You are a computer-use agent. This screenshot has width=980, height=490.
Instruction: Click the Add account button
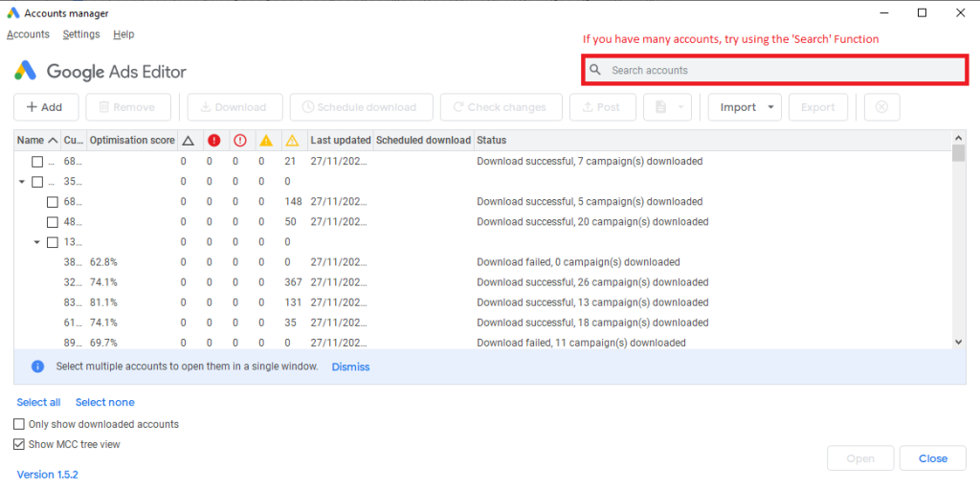pos(46,107)
